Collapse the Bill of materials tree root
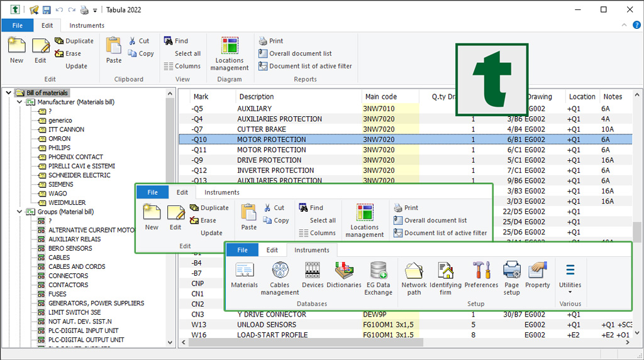Viewport: 644px width, 360px height. pyautogui.click(x=9, y=93)
